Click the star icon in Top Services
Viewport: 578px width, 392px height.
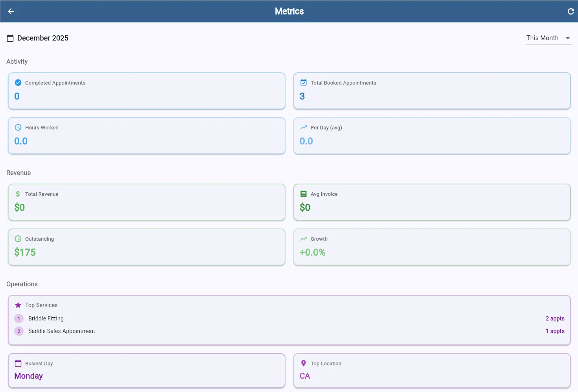point(18,305)
